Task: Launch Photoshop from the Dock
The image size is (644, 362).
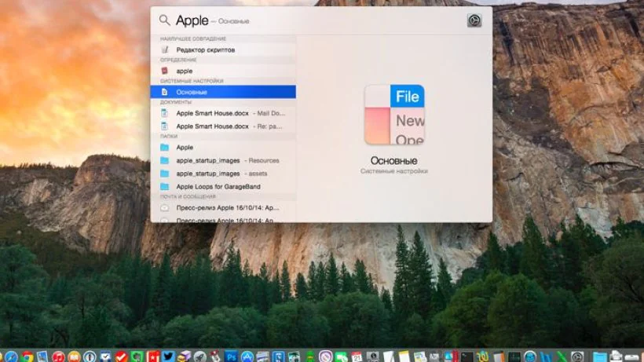Action: coord(231,357)
